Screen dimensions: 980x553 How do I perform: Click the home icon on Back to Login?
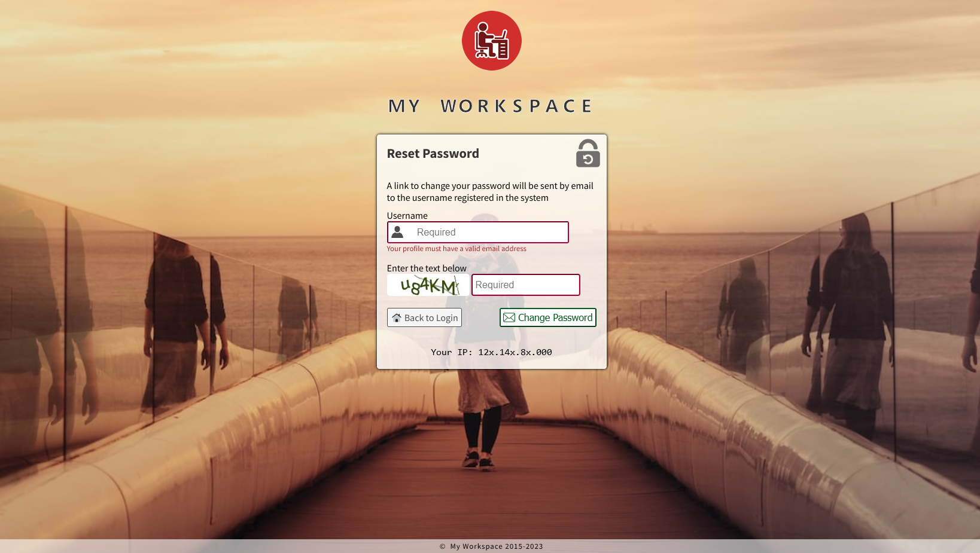[397, 317]
